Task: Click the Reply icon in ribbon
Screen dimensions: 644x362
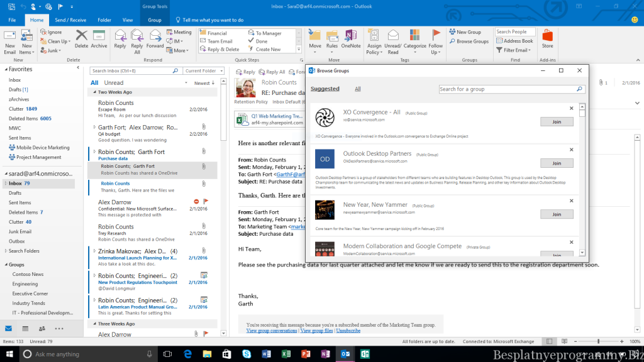Action: pyautogui.click(x=120, y=40)
